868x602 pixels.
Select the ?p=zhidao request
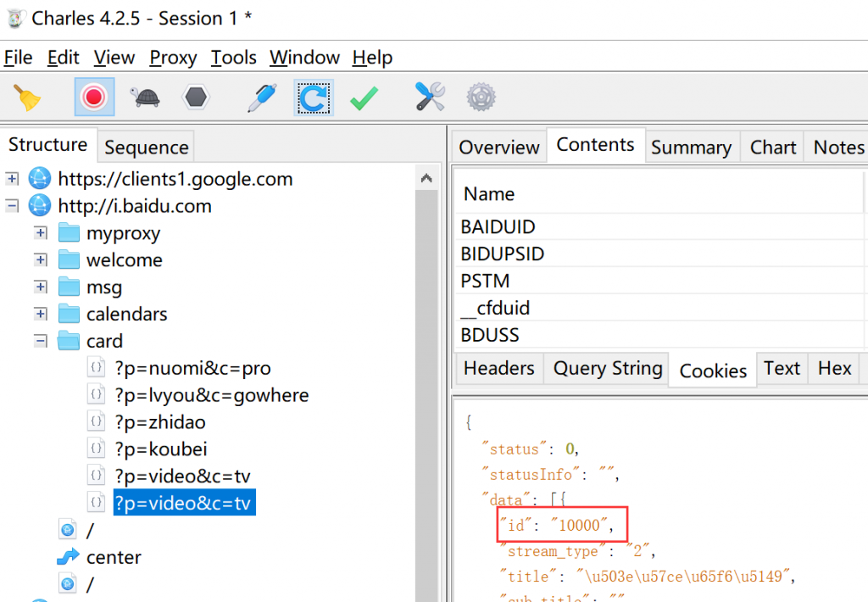[160, 422]
